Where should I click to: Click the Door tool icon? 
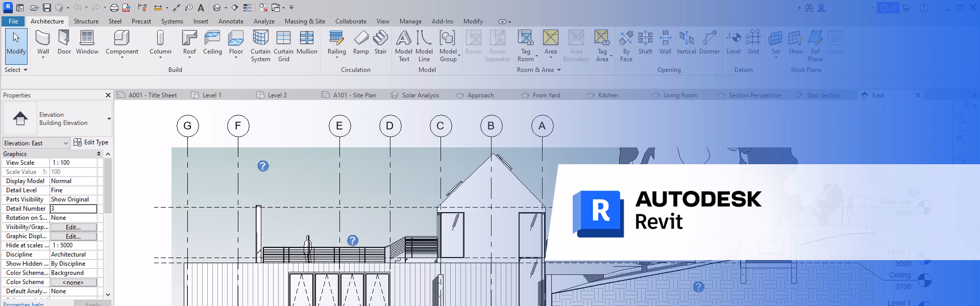tap(64, 42)
